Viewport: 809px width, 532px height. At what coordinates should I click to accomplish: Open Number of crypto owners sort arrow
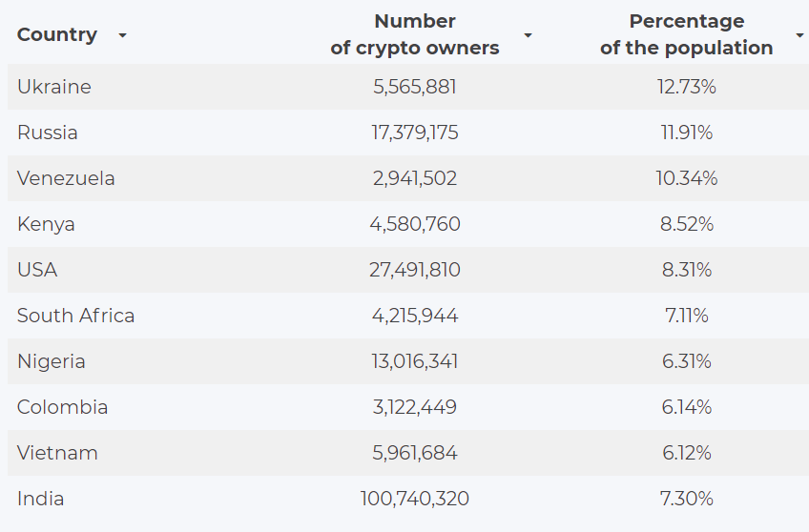(528, 35)
